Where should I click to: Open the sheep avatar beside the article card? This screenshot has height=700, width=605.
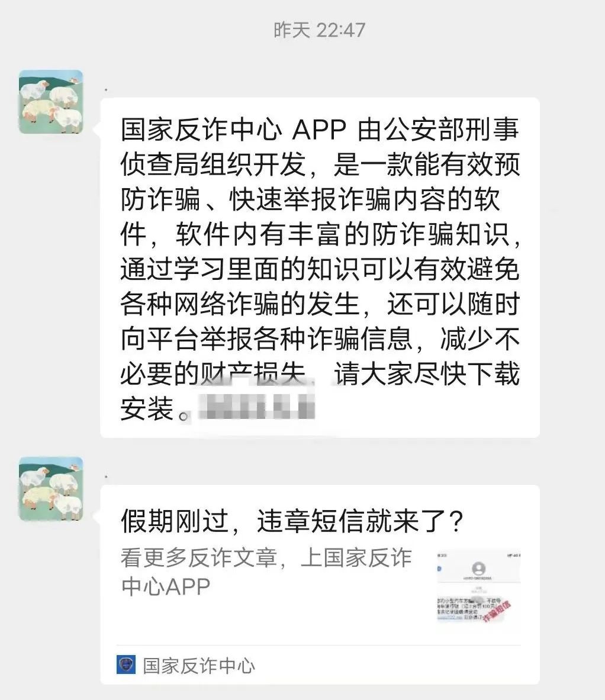(51, 489)
